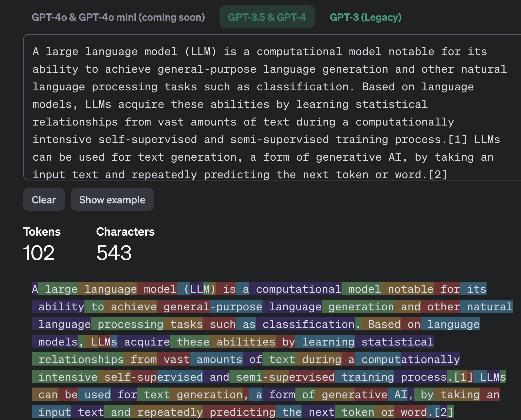Click the Characters count 543
The image size is (521, 420).
pyautogui.click(x=114, y=253)
